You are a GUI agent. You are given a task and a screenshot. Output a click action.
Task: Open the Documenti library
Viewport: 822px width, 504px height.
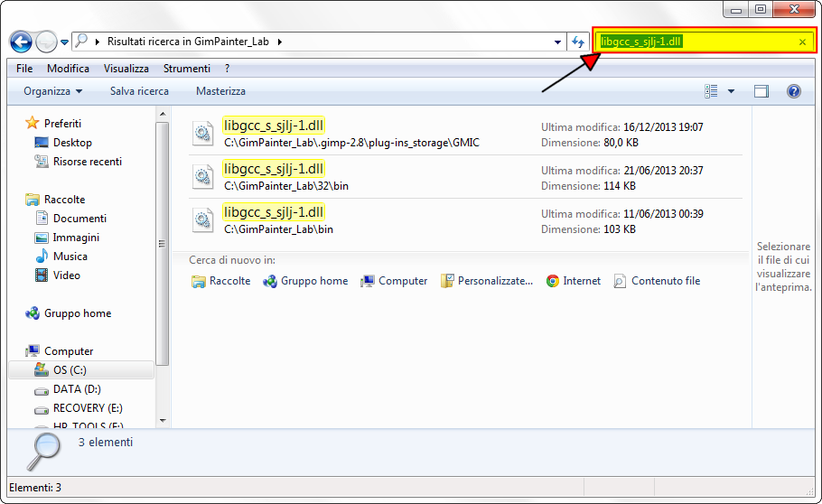79,219
